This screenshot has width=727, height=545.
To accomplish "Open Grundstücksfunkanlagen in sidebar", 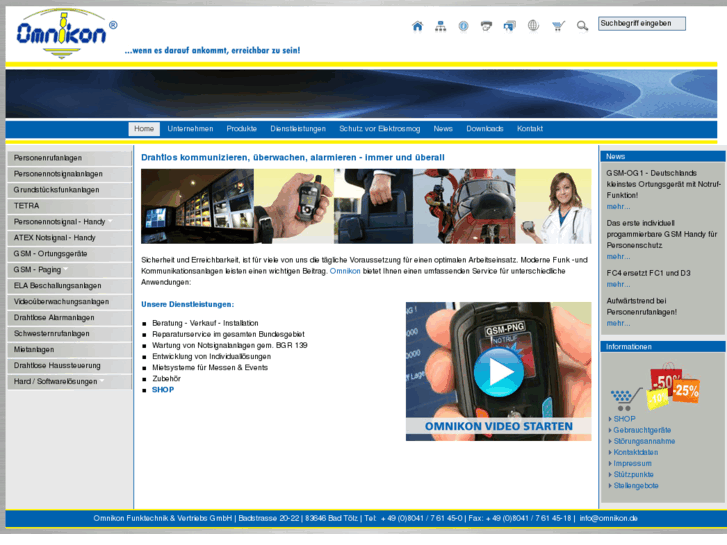I will pos(70,190).
